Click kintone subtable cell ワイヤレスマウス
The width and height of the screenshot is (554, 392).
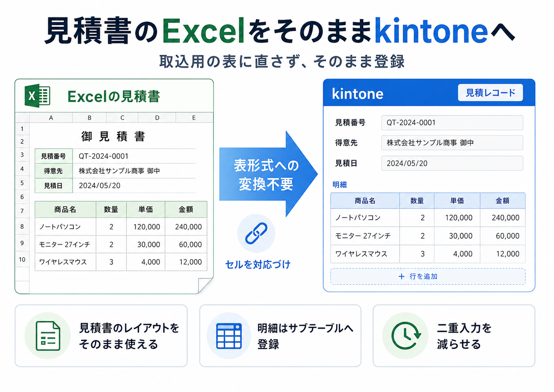point(365,254)
